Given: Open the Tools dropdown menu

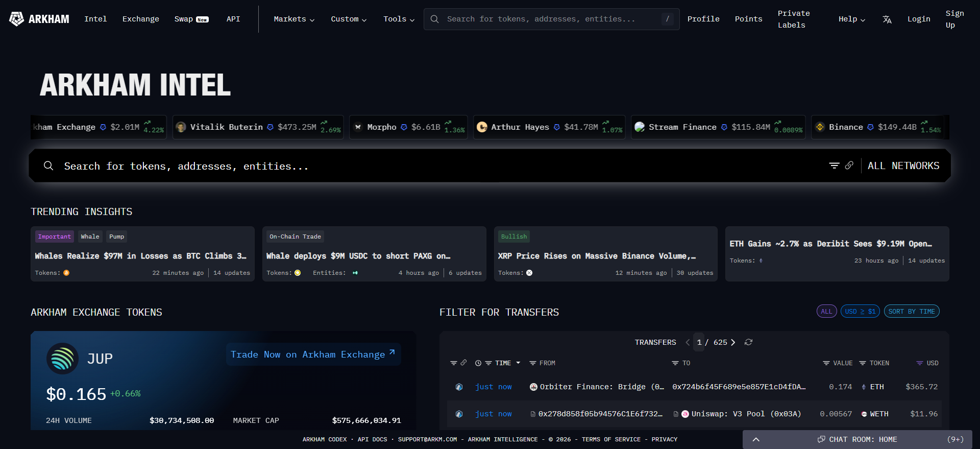Looking at the screenshot, I should pyautogui.click(x=399, y=19).
